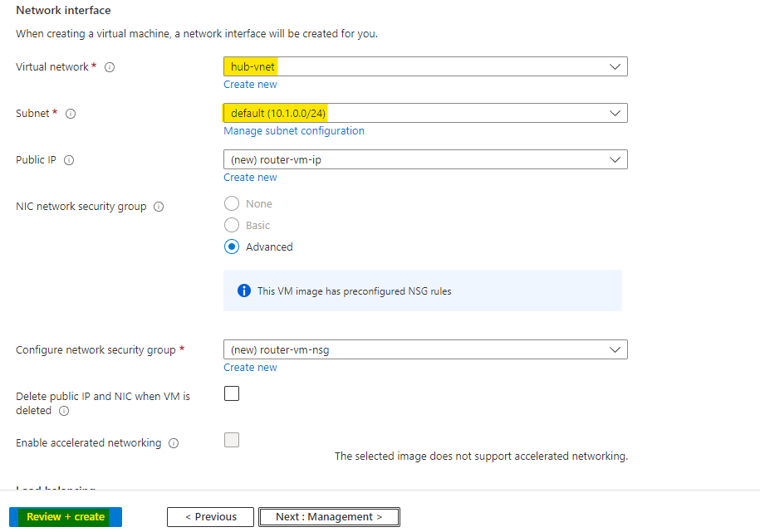Enable Delete public IP and NIC checkbox
Viewport: 760px width, 532px height.
232,393
